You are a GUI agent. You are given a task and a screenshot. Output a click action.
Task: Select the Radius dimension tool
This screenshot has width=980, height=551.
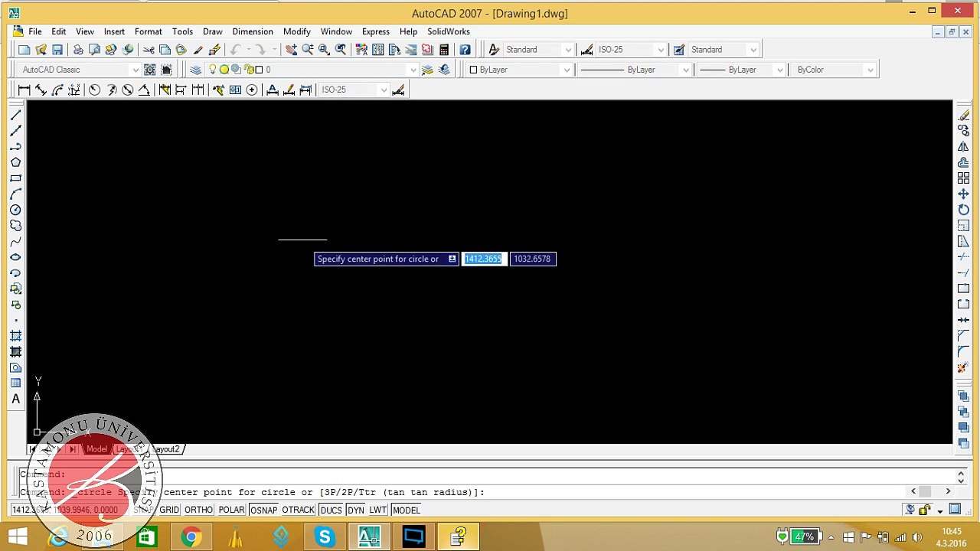94,90
